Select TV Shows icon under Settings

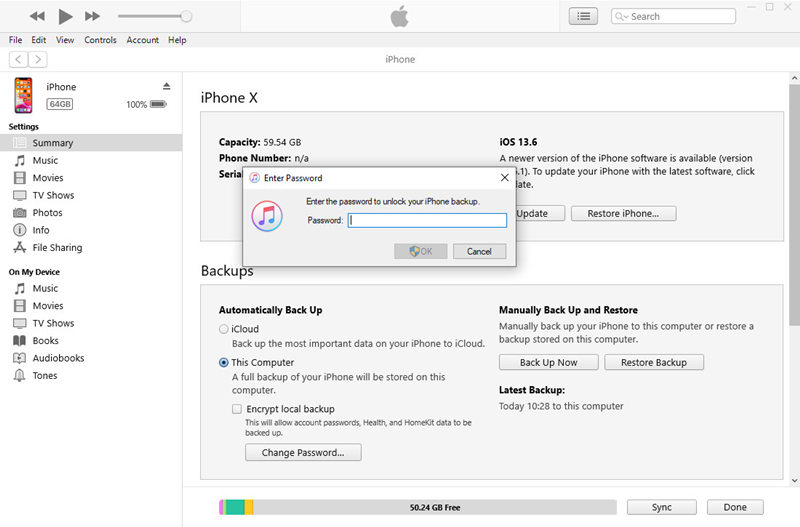pos(19,195)
